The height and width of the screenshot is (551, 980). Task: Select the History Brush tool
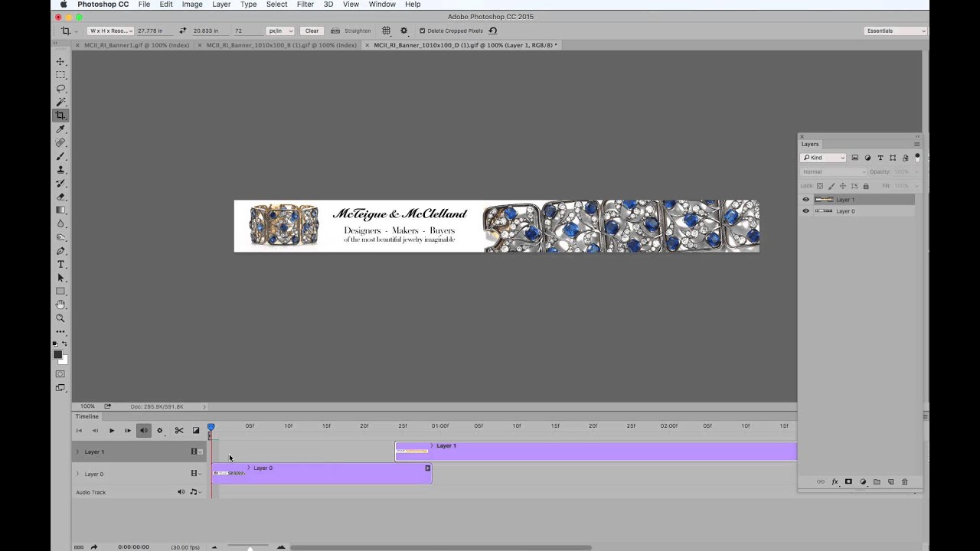[x=60, y=184]
